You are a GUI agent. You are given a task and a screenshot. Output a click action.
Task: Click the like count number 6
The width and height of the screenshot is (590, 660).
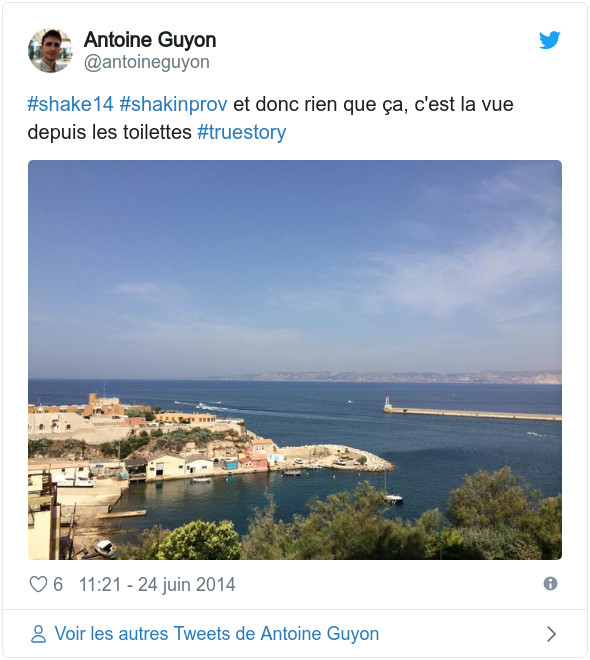(x=58, y=585)
